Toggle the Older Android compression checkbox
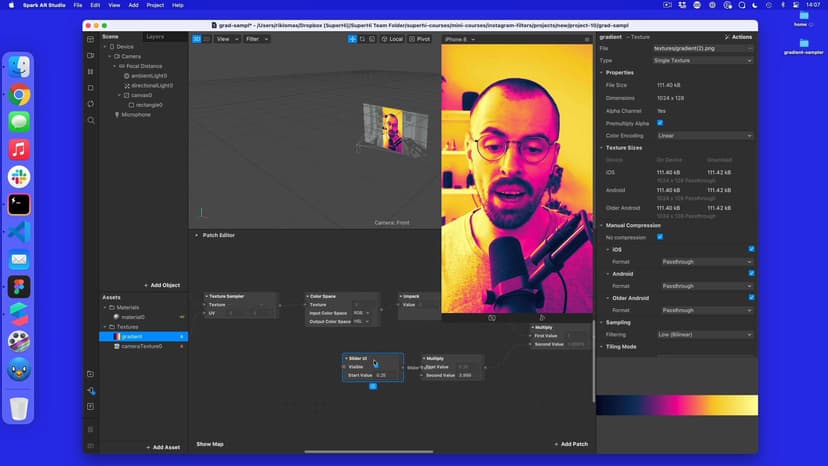 coord(751,297)
